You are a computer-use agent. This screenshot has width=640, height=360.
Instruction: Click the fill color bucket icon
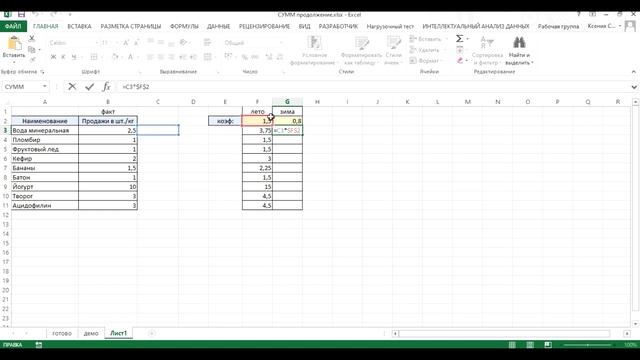[x=115, y=57]
